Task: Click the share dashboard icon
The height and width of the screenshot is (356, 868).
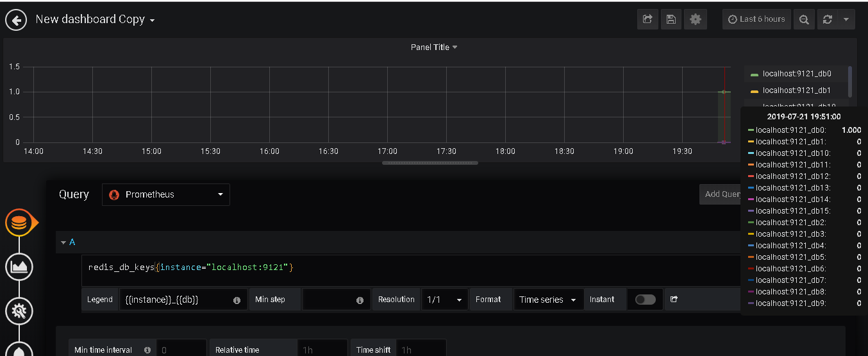Action: click(x=647, y=19)
